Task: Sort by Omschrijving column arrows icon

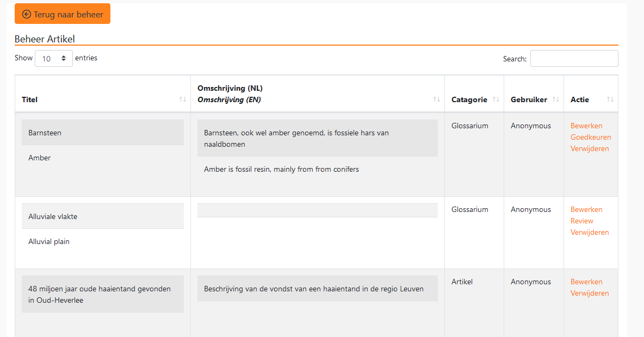Action: coord(436,99)
